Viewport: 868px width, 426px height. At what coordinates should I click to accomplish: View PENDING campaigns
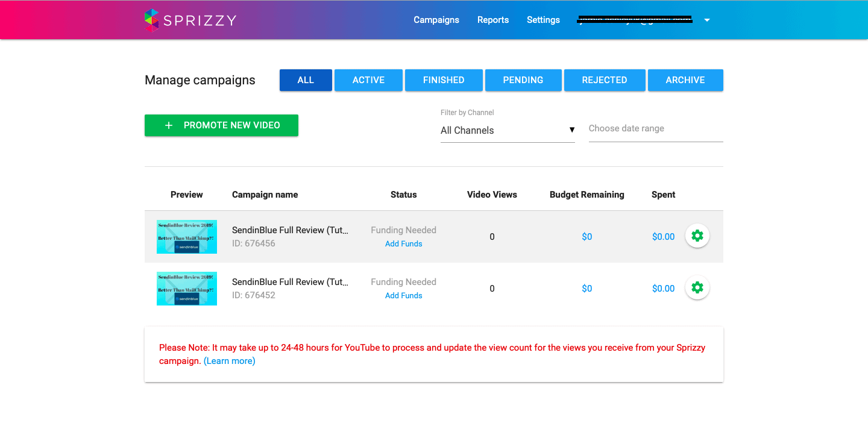(x=523, y=80)
